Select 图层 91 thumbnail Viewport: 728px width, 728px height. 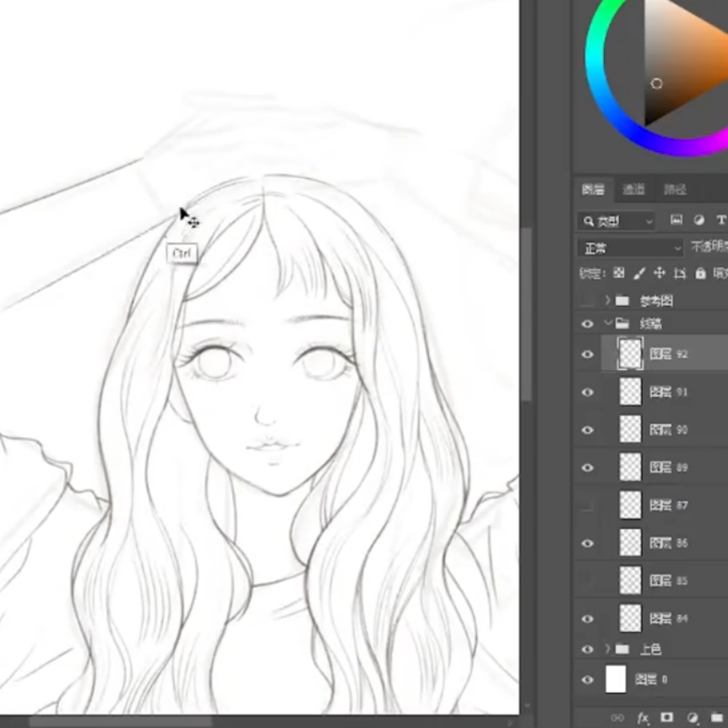[631, 392]
